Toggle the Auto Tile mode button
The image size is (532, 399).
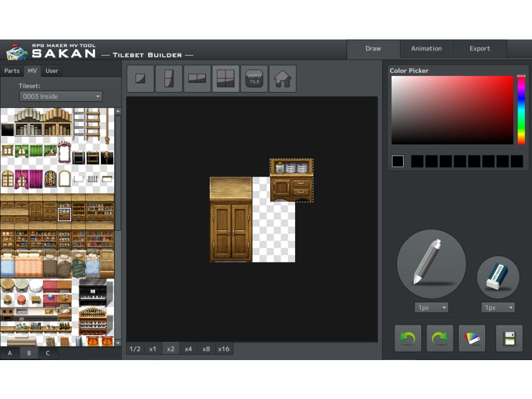point(254,79)
